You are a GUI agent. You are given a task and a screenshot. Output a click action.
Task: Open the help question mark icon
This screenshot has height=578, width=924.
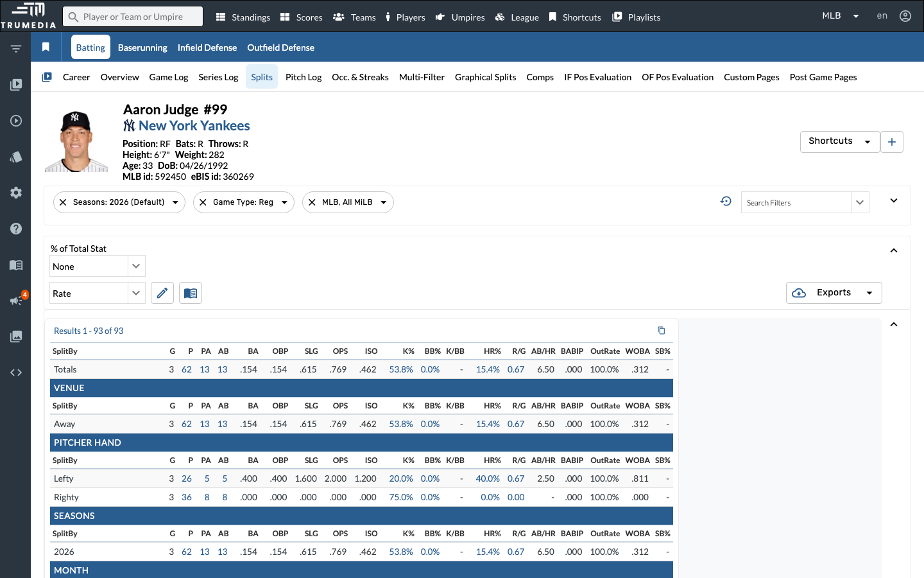16,229
